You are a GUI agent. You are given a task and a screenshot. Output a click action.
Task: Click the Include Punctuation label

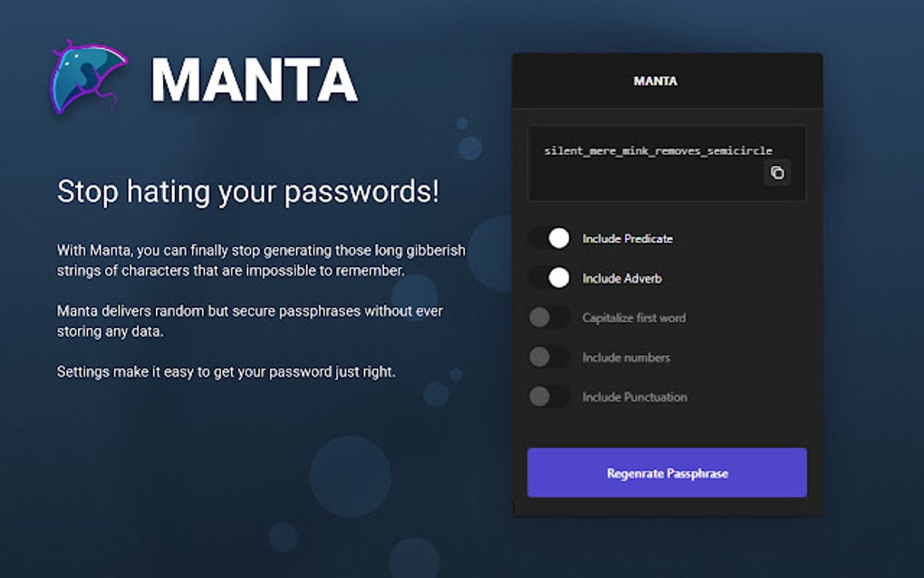pos(633,398)
